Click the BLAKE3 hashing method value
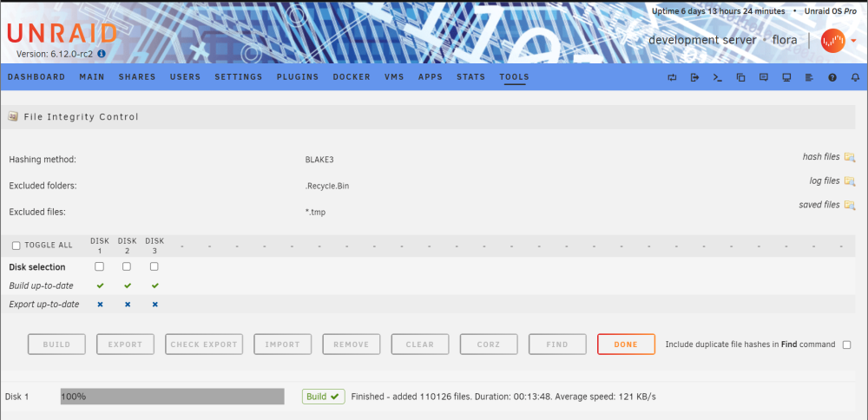 319,160
